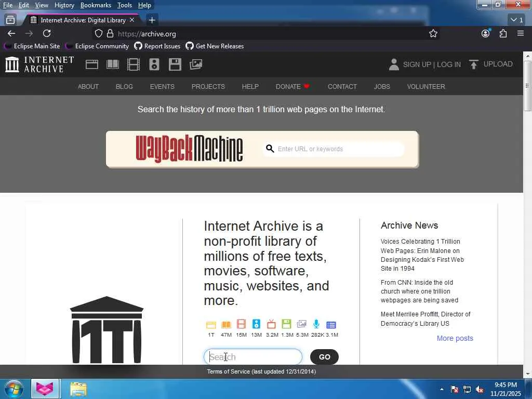This screenshot has width=532, height=399.
Task: Focus the Wayback Machine URL or keywords field
Action: point(334,149)
